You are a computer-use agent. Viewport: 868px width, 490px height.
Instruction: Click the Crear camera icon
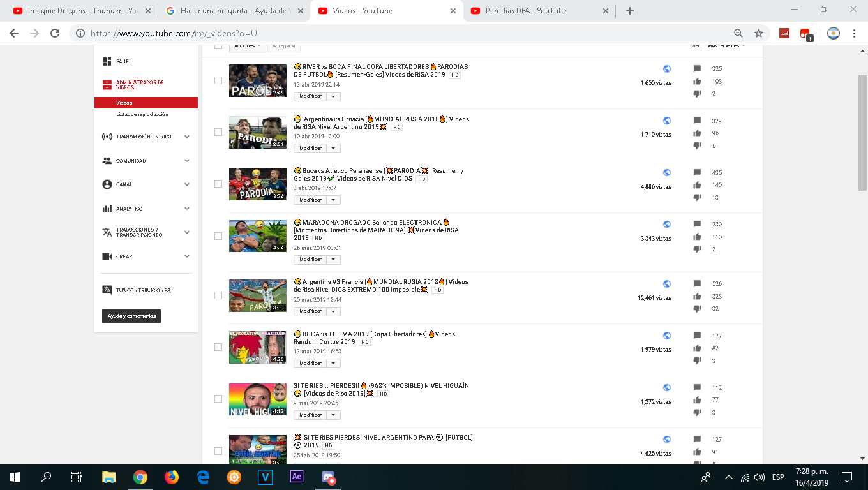click(x=107, y=256)
